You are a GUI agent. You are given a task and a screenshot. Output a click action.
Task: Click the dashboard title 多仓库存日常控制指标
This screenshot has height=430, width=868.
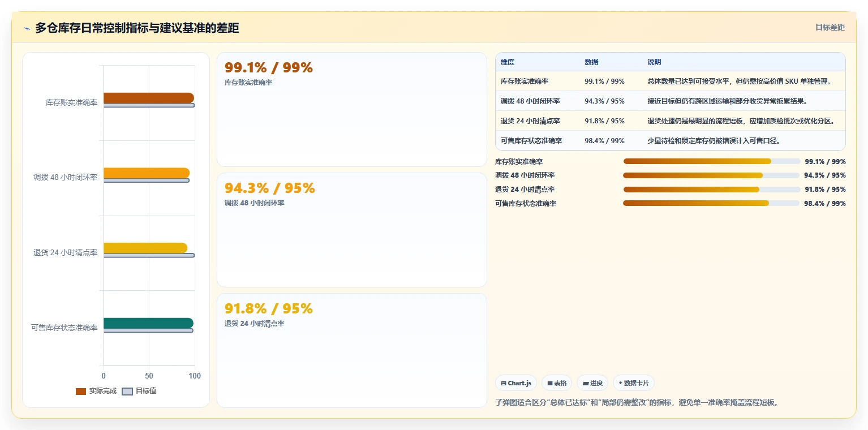click(137, 28)
